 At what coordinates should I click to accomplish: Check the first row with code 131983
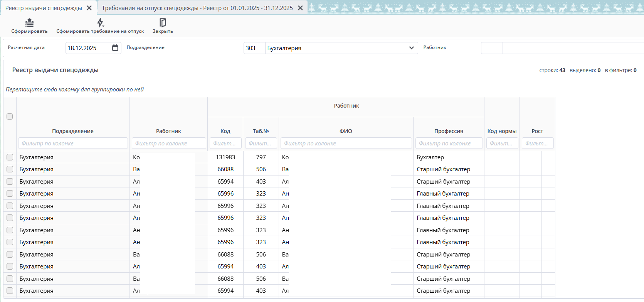click(10, 157)
